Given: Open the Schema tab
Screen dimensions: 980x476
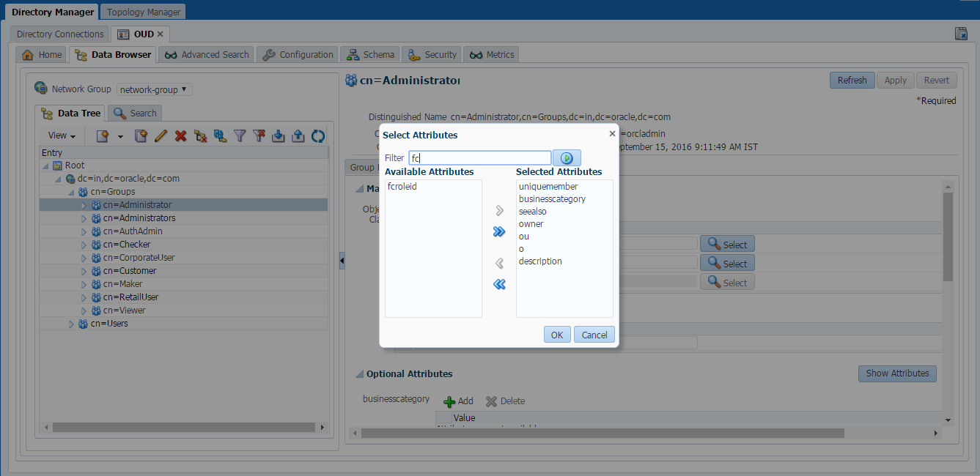Looking at the screenshot, I should click(370, 55).
